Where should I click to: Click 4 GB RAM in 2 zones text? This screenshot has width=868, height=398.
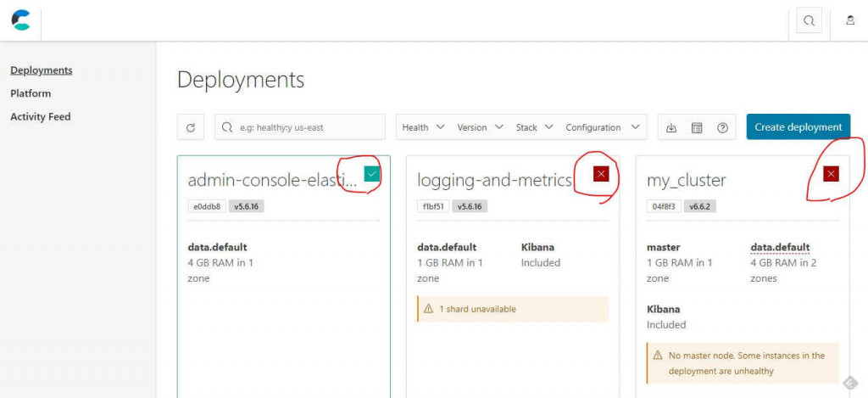[x=783, y=271]
